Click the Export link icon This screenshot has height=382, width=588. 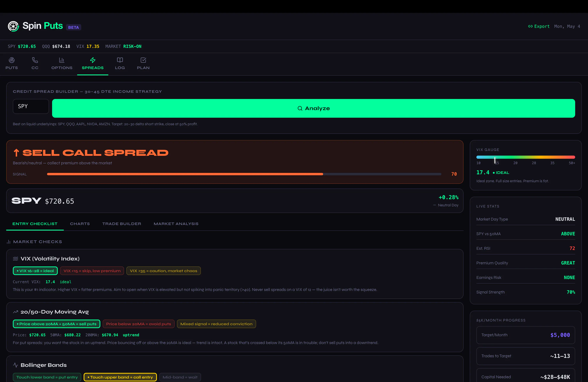point(530,26)
